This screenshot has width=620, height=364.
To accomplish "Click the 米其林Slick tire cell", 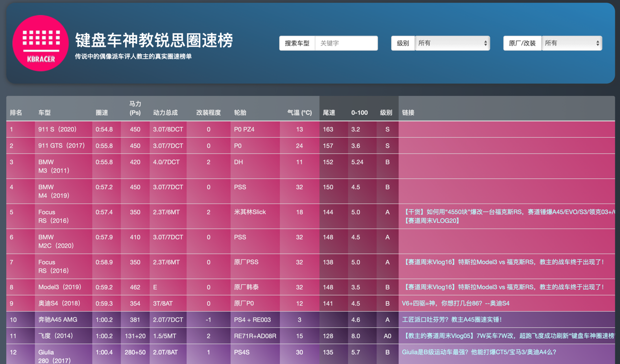I will coord(250,212).
